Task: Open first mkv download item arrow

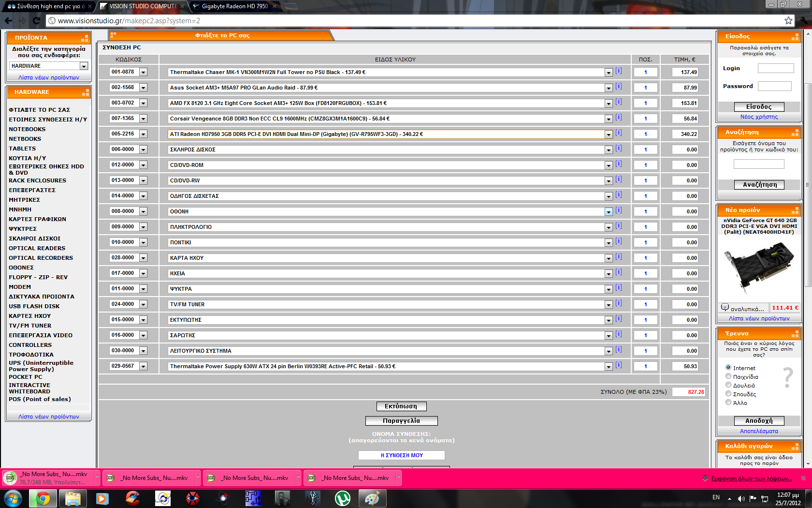Action: (x=97, y=477)
